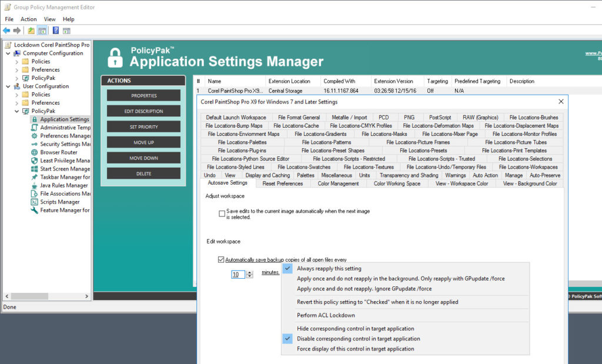This screenshot has height=364, width=602.
Task: Select 'Disable corresponding control in target application'
Action: tap(406, 339)
